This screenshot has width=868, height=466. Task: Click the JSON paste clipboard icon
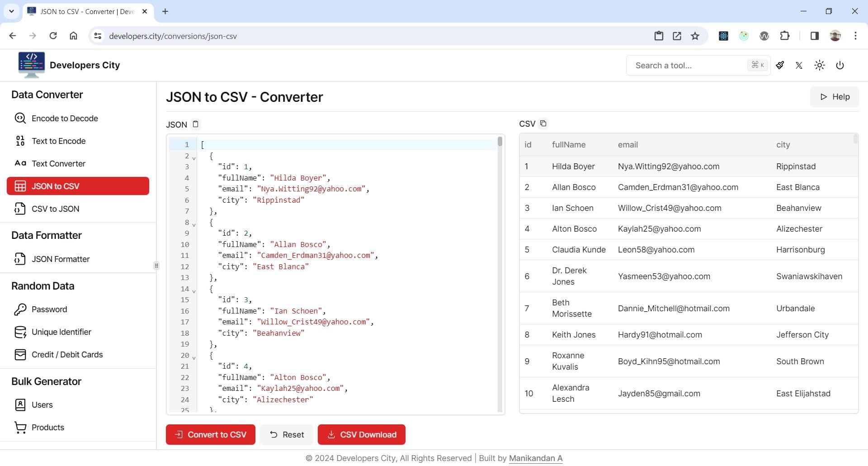195,124
